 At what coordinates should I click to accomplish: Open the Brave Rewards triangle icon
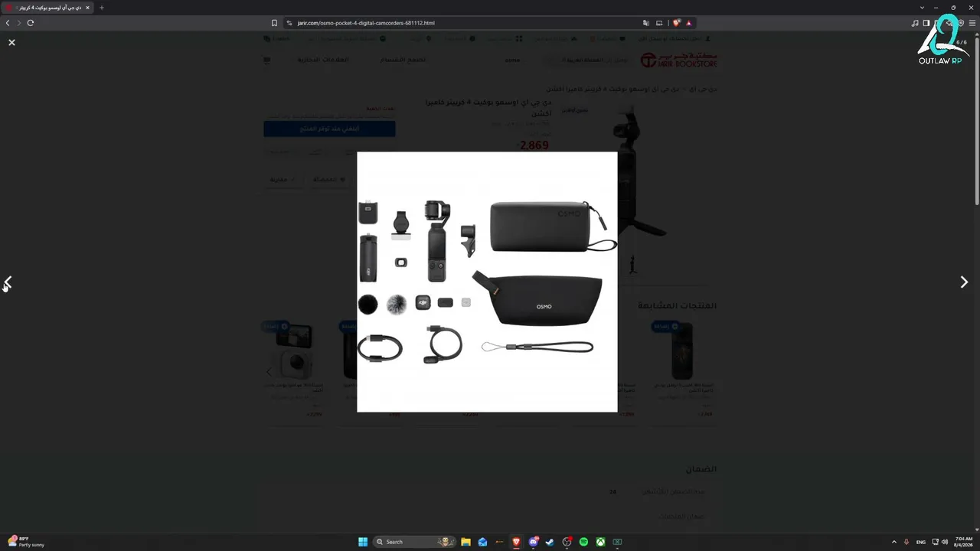688,23
